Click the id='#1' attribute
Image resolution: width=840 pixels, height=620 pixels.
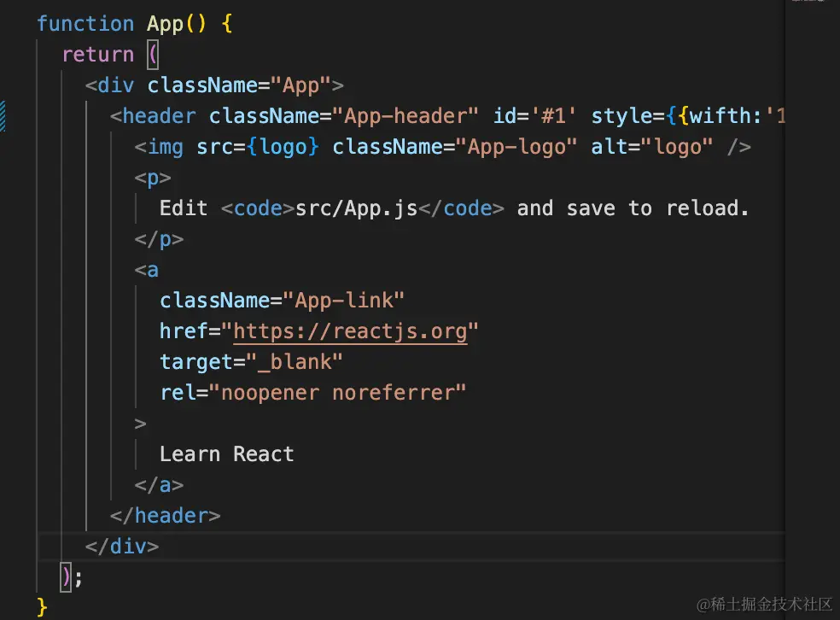pyautogui.click(x=534, y=116)
